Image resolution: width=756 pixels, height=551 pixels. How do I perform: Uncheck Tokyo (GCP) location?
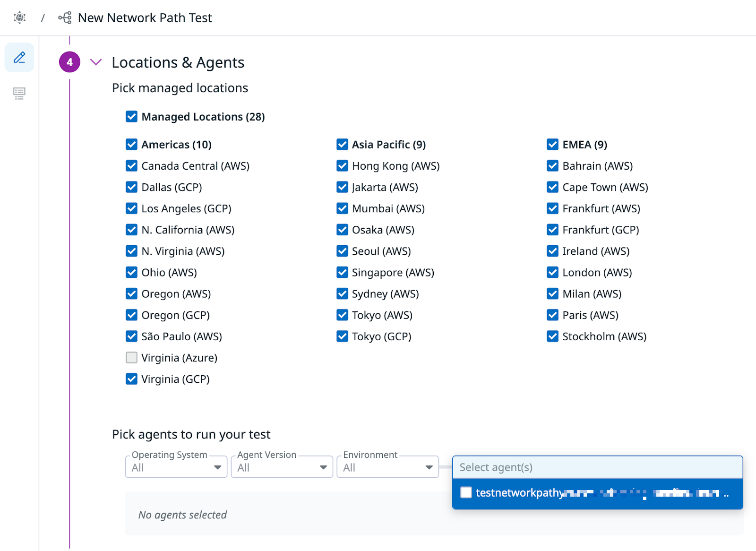342,336
